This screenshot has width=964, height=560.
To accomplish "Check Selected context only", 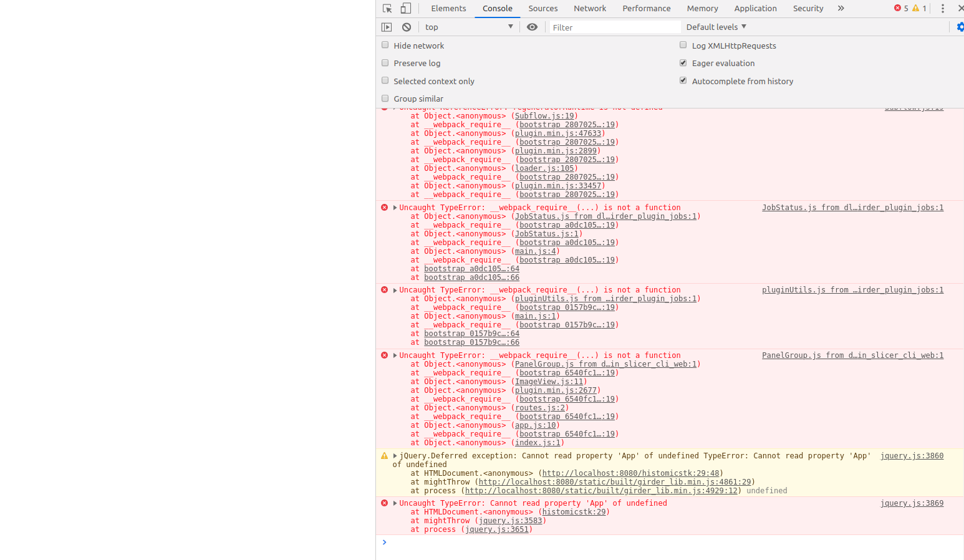I will click(x=385, y=80).
